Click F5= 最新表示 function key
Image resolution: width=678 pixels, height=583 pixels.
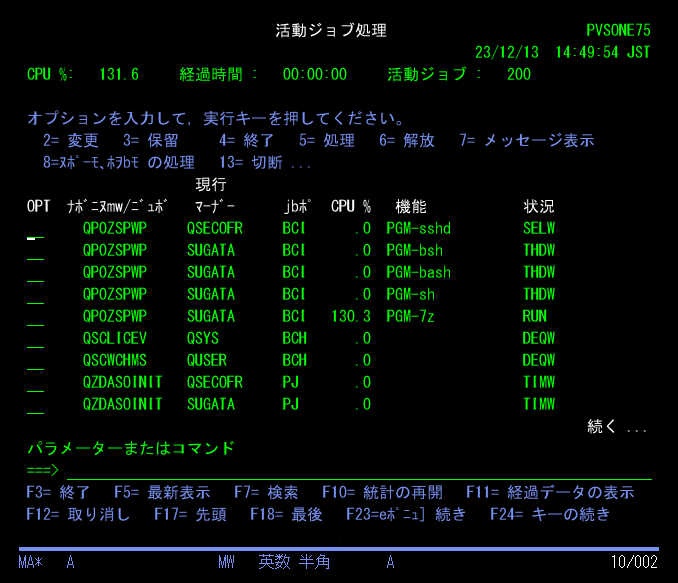(162, 492)
